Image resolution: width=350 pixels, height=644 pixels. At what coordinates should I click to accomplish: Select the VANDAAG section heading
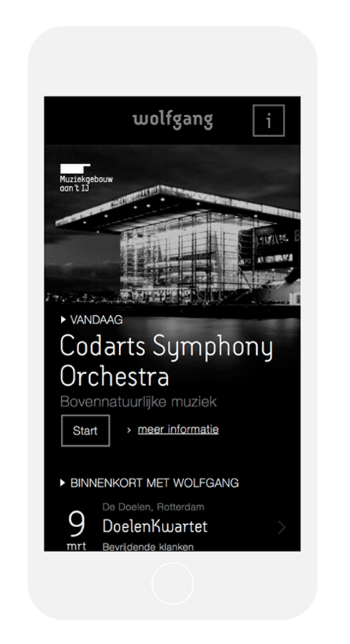(x=96, y=320)
